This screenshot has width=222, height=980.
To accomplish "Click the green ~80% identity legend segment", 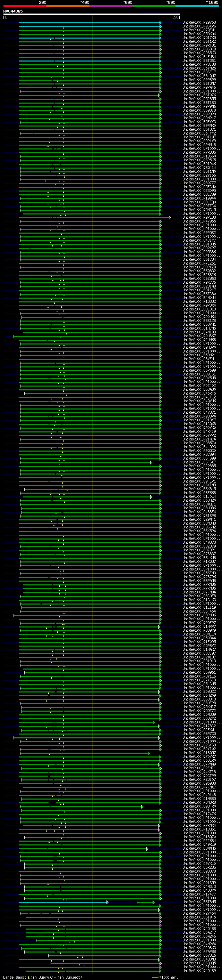I will [x=154, y=6].
